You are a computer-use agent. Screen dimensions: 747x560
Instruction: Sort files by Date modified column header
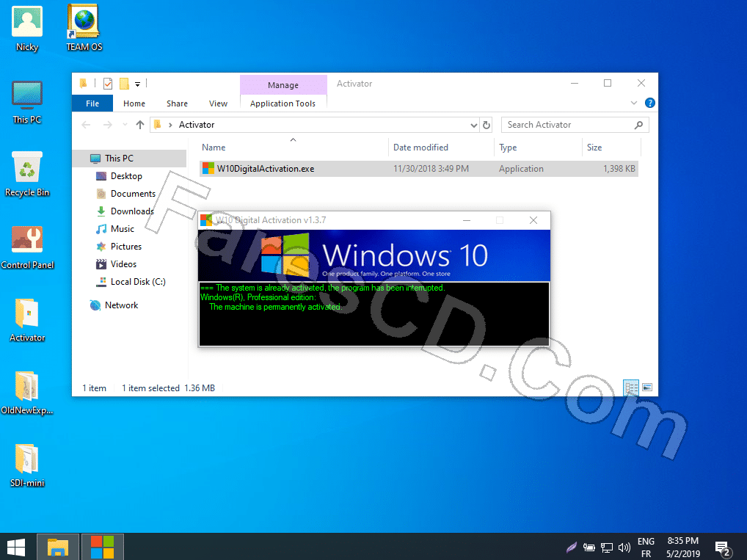(x=441, y=148)
